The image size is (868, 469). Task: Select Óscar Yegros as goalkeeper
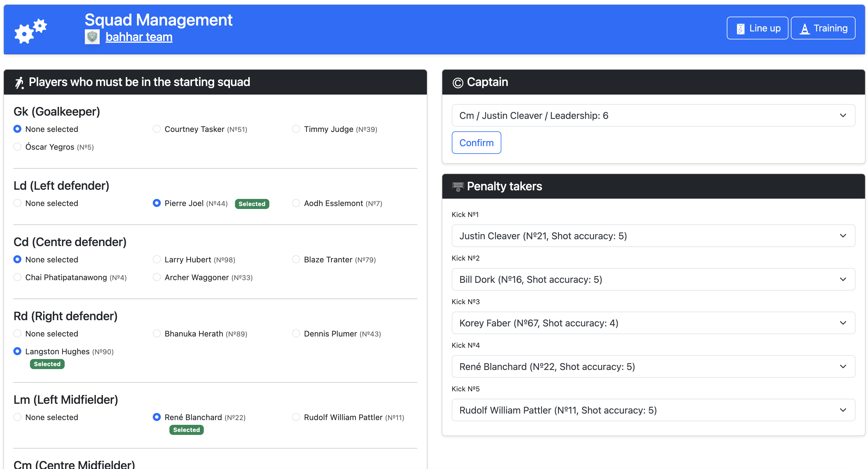point(18,147)
